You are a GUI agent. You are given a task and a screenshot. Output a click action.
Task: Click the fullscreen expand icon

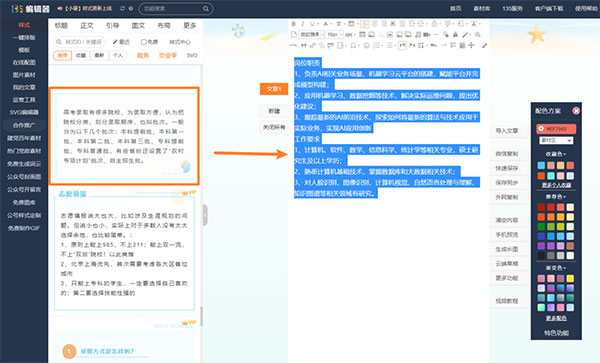click(x=484, y=46)
